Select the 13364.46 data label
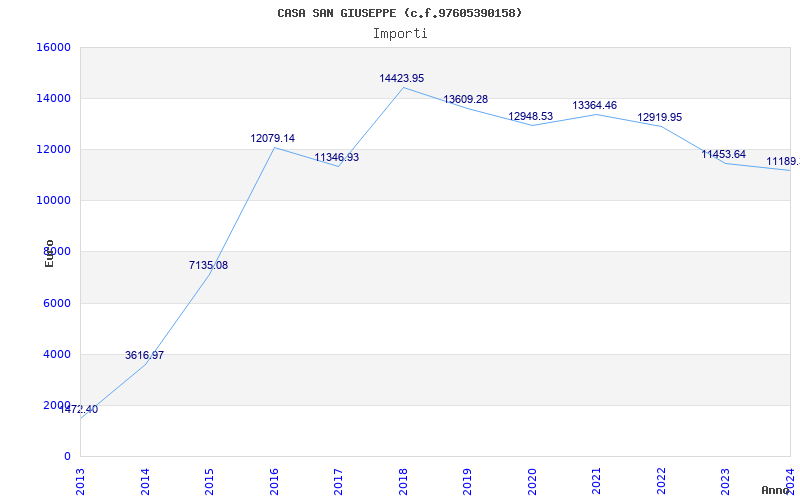The height and width of the screenshot is (500, 800). (x=594, y=106)
